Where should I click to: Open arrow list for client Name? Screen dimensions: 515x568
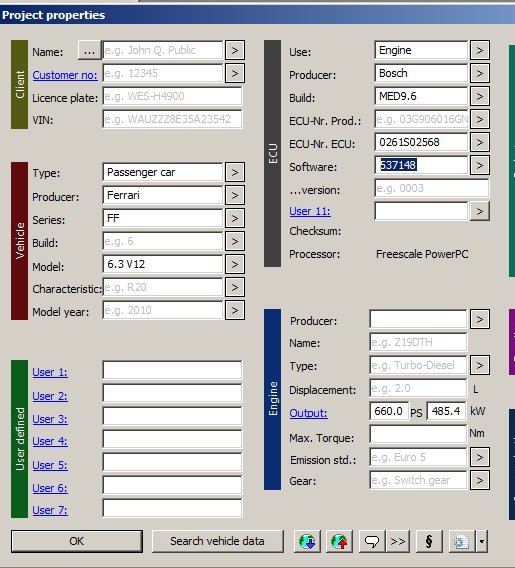[235, 50]
